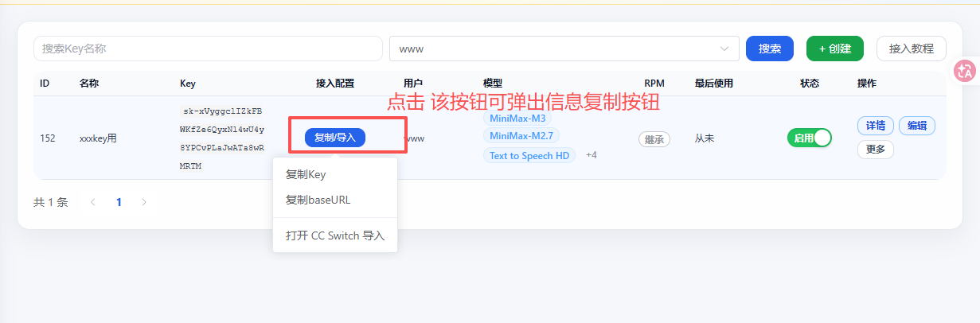Viewport: 980px width, 323px height.
Task: Click the 最后使用 column header
Action: pos(713,84)
